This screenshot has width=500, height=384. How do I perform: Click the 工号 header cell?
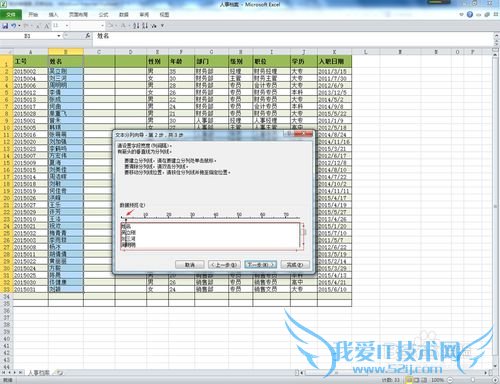31,61
